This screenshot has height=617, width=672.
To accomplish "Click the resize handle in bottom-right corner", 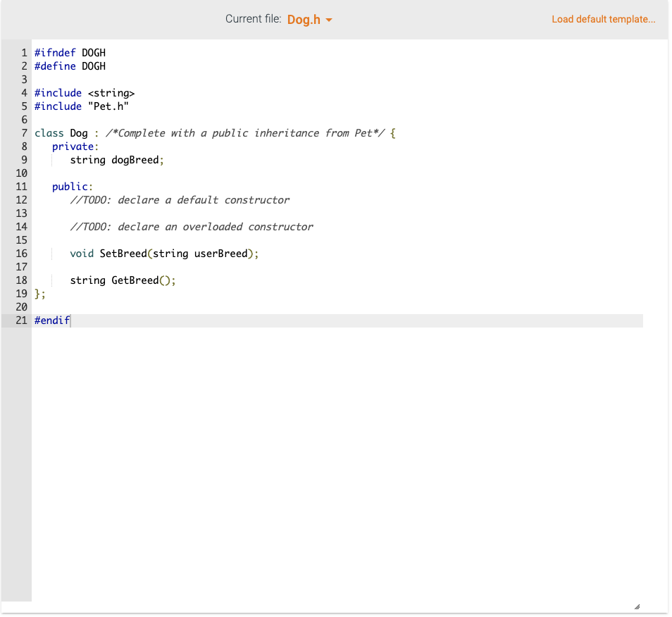I will pyautogui.click(x=637, y=605).
